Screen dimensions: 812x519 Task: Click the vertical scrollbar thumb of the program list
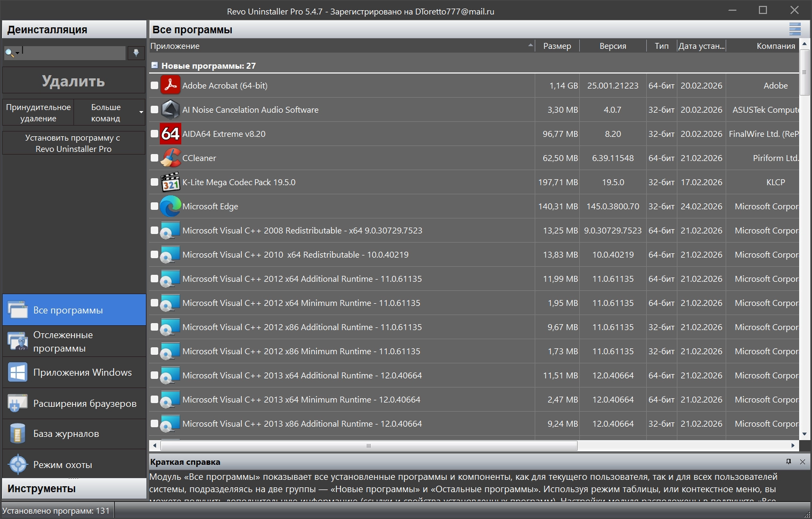tap(804, 72)
